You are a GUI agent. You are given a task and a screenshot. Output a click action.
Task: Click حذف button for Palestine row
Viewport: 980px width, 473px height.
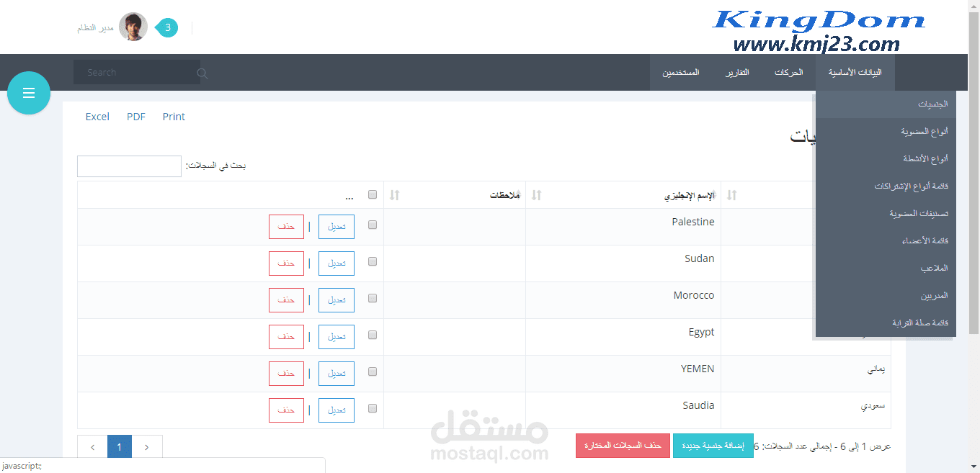tap(286, 226)
